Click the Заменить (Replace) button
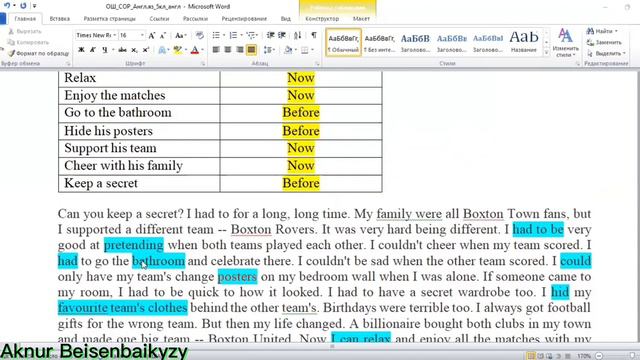Image resolution: width=640 pixels, height=360 pixels. (604, 42)
